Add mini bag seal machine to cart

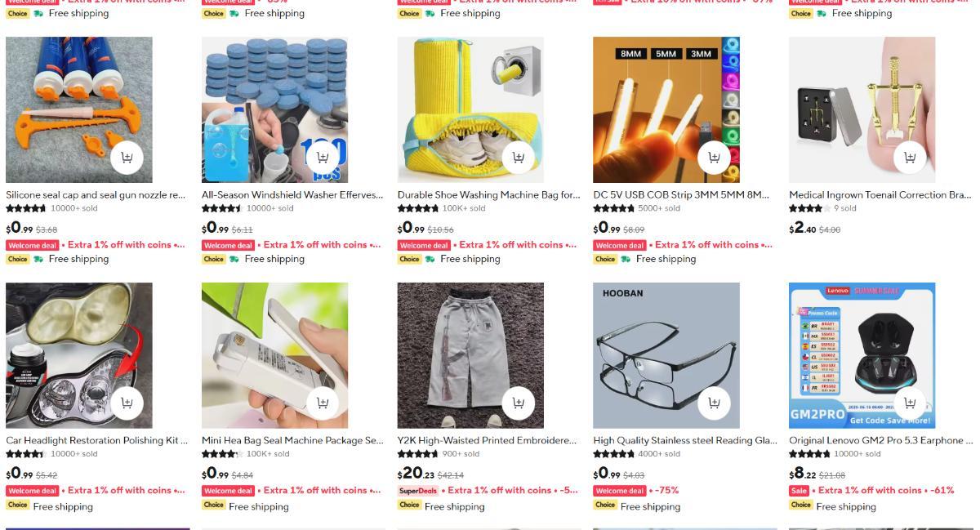(323, 403)
